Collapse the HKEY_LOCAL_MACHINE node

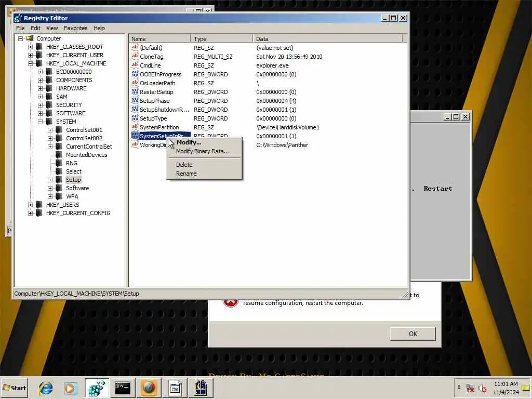30,63
